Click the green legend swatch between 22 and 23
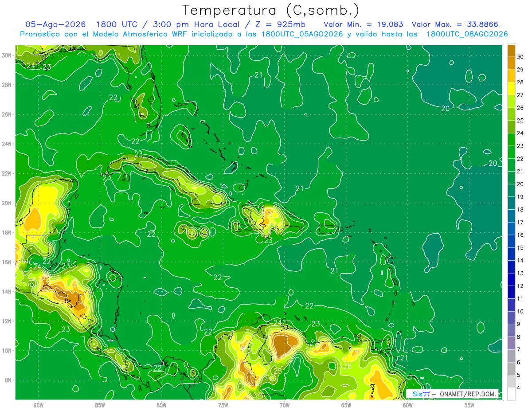 coord(511,152)
